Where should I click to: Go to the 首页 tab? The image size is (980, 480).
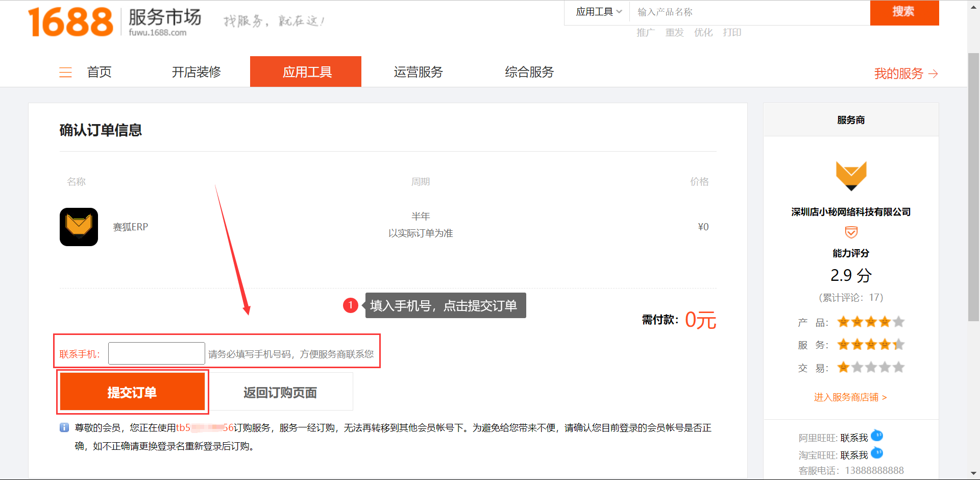[100, 72]
